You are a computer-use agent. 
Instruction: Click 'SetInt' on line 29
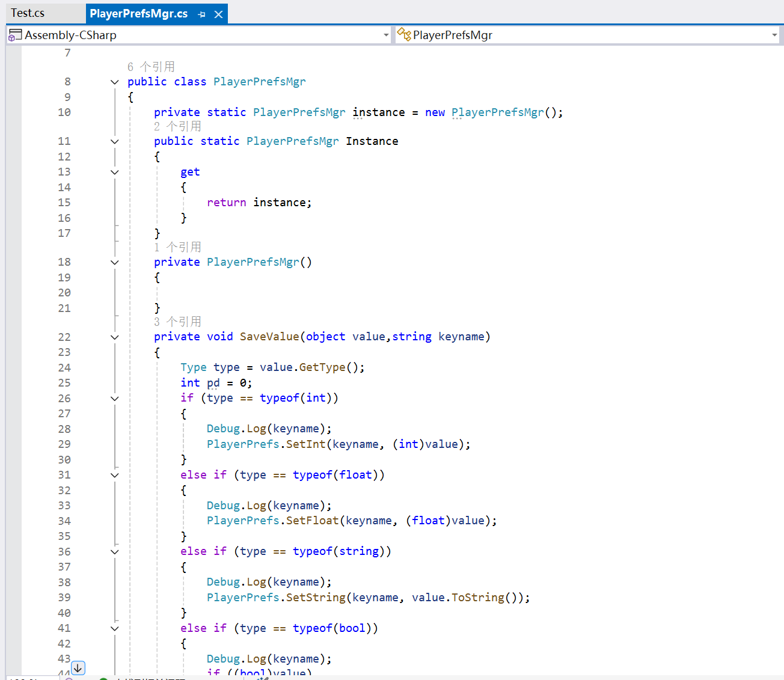(305, 444)
